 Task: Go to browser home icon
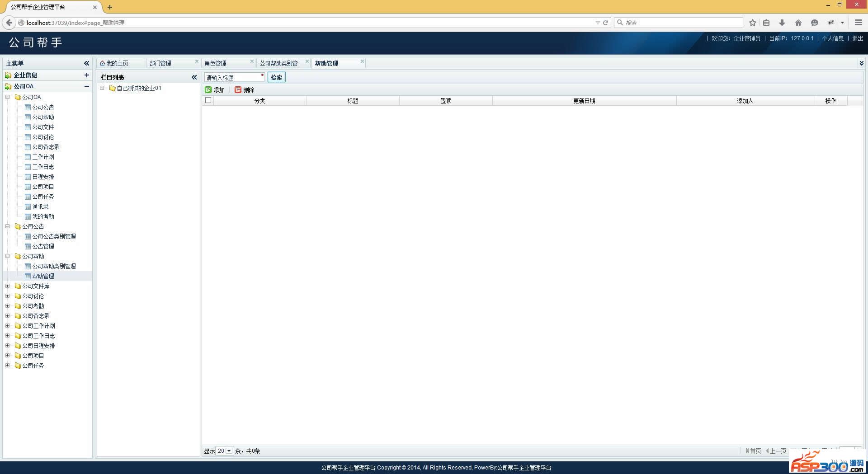point(798,23)
